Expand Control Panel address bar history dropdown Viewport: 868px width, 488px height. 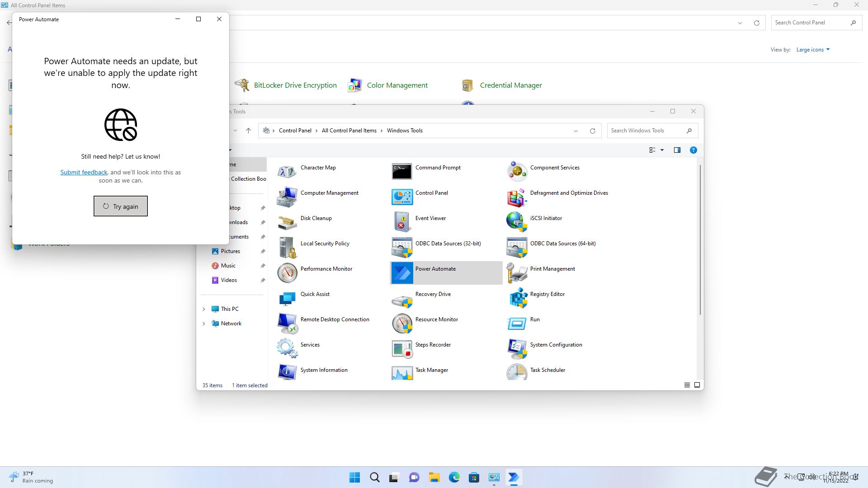click(740, 23)
